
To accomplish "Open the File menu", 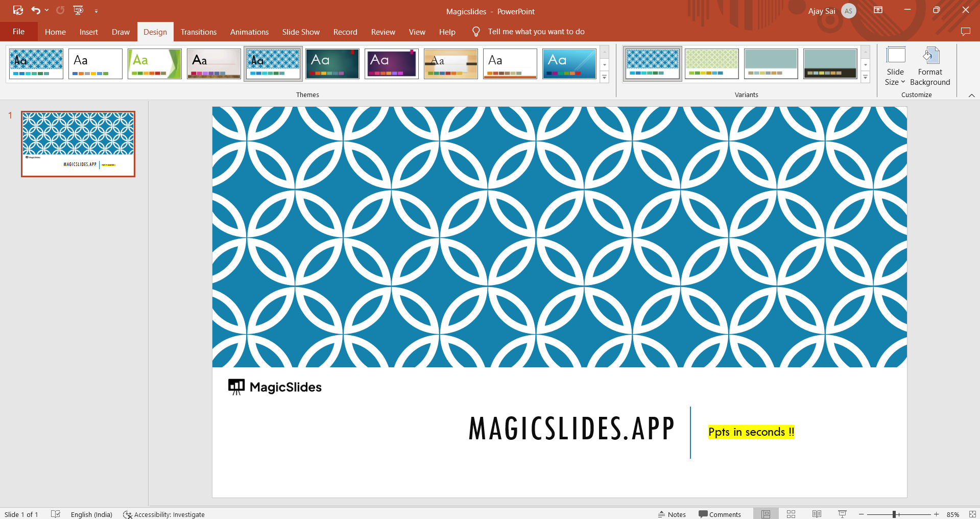I will (19, 32).
